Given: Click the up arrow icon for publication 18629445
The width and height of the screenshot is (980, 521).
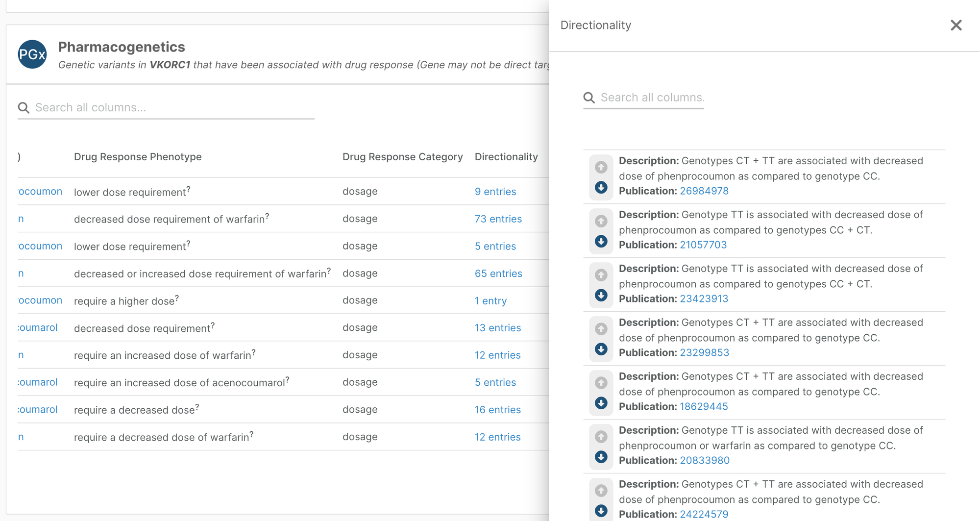Looking at the screenshot, I should [x=601, y=383].
